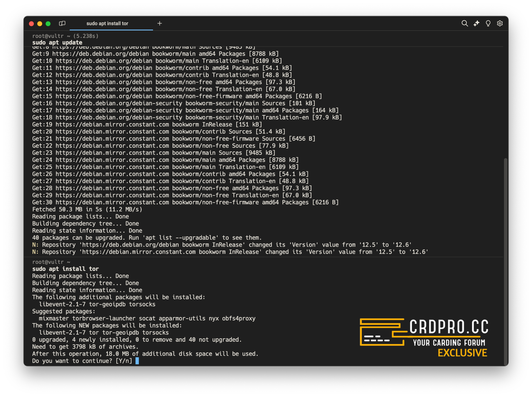Click the first 'N: Repository' deb.debian.org notice
532x397 pixels.
222,245
